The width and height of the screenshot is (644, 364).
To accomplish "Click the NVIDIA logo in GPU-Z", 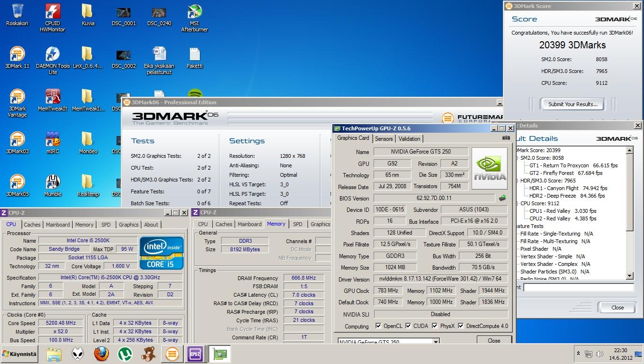I will click(x=489, y=168).
